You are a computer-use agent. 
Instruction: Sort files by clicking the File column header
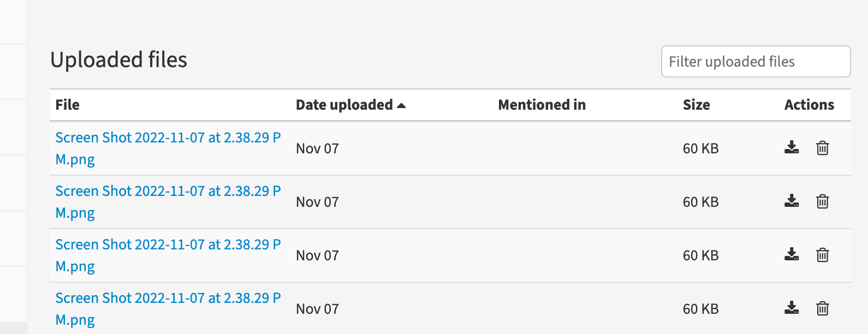click(x=67, y=105)
